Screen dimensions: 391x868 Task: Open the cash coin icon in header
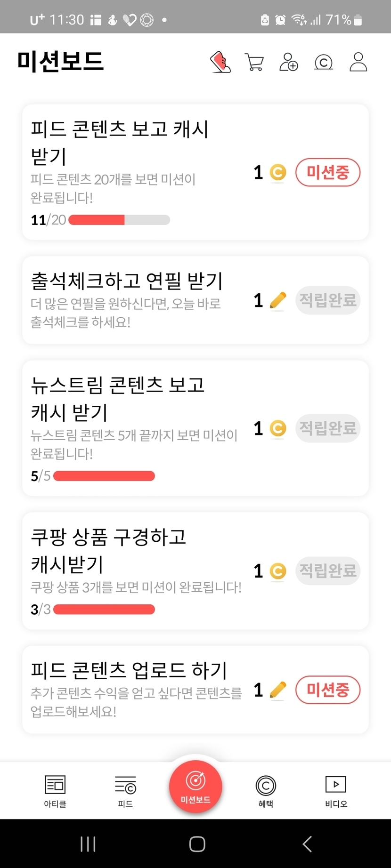point(324,62)
